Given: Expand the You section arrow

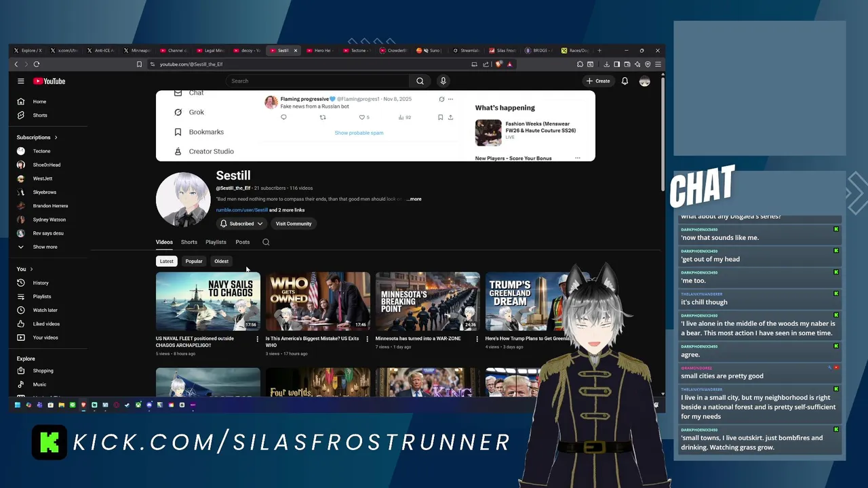Looking at the screenshot, I should [31, 269].
